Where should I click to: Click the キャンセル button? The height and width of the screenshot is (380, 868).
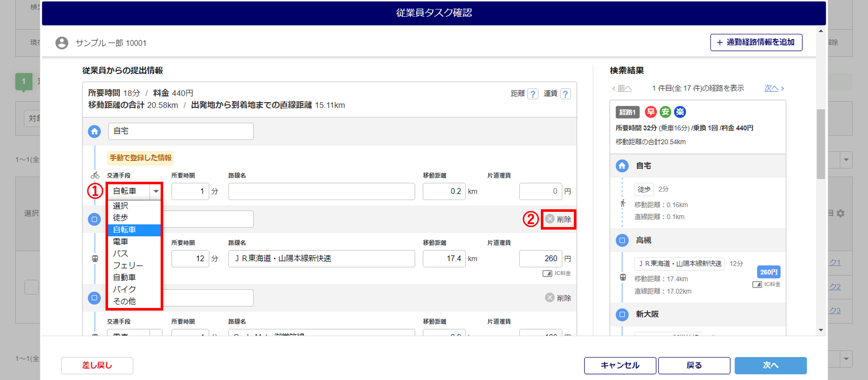620,365
